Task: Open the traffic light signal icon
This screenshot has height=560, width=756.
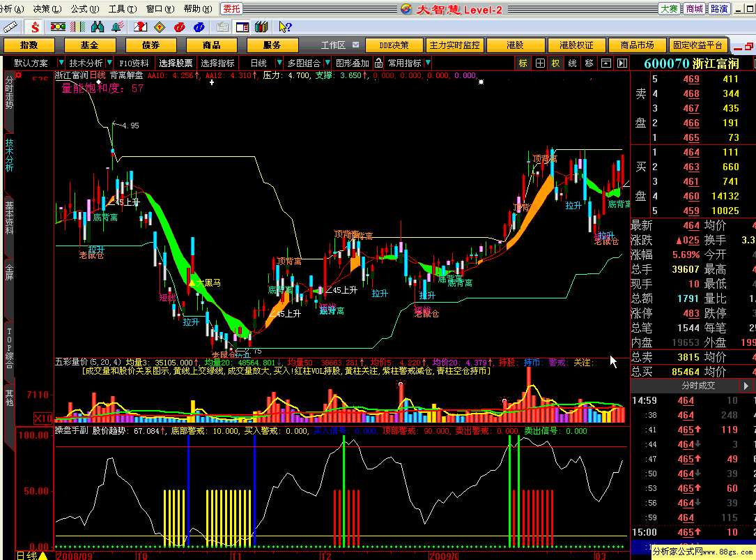Action: [x=58, y=27]
